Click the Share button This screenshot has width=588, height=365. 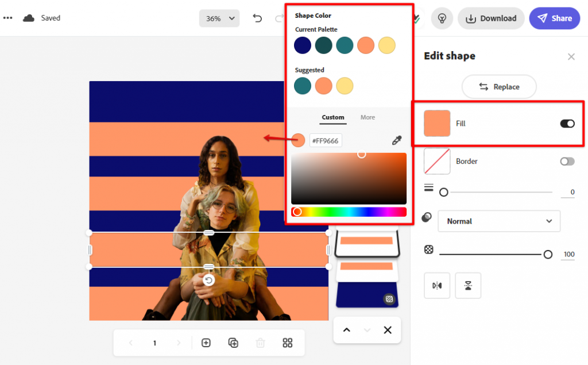pyautogui.click(x=554, y=18)
